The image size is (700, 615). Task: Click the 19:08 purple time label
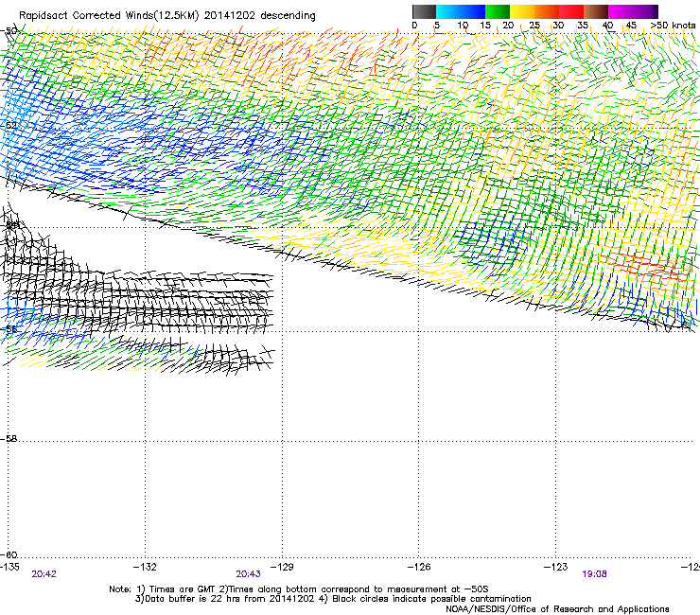[594, 574]
